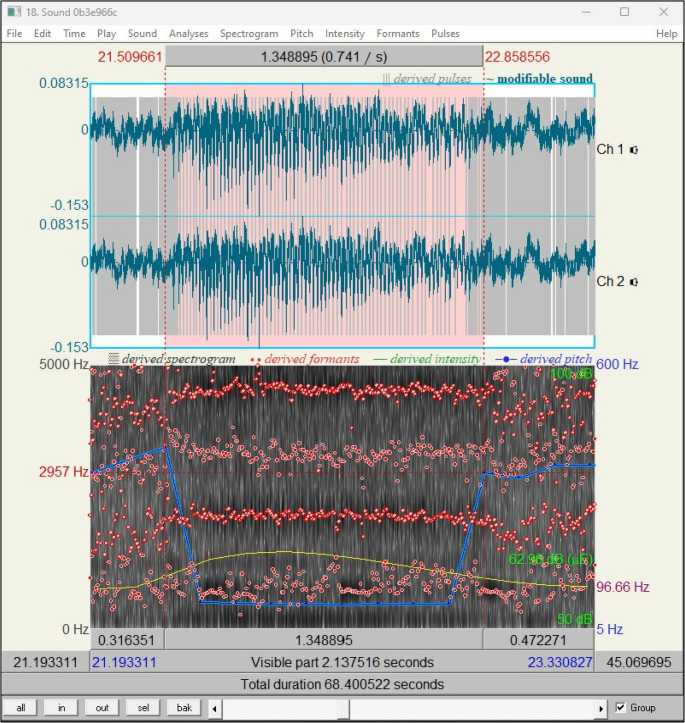
Task: Click the 'bak' zoom back button
Action: [x=184, y=707]
